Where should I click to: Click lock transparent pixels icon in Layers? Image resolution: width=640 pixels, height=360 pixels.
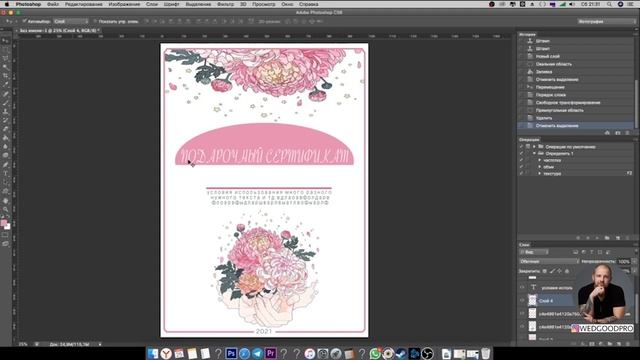tap(544, 271)
